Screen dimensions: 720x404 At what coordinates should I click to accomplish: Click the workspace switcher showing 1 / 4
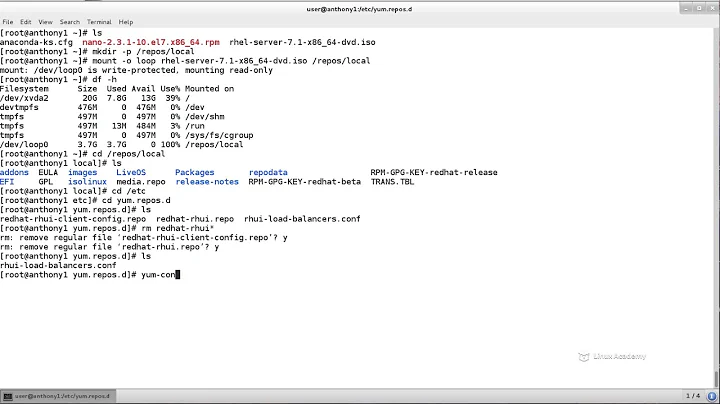click(693, 396)
